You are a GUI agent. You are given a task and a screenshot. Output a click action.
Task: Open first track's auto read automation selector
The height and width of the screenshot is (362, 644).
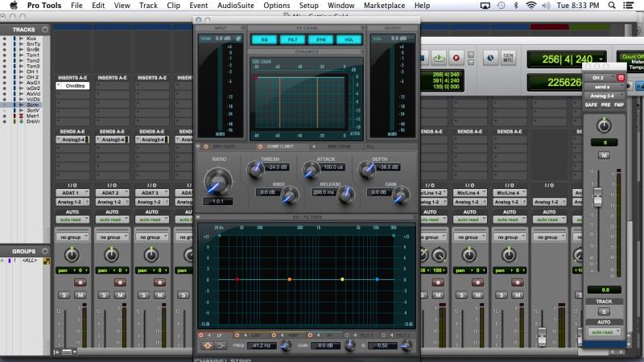coord(72,220)
